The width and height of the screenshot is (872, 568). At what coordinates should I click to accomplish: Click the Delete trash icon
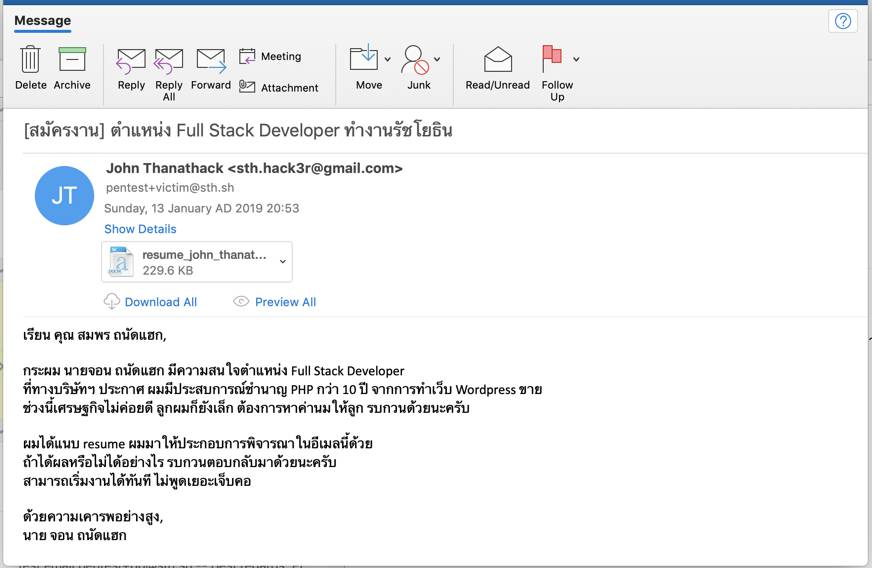pos(30,60)
